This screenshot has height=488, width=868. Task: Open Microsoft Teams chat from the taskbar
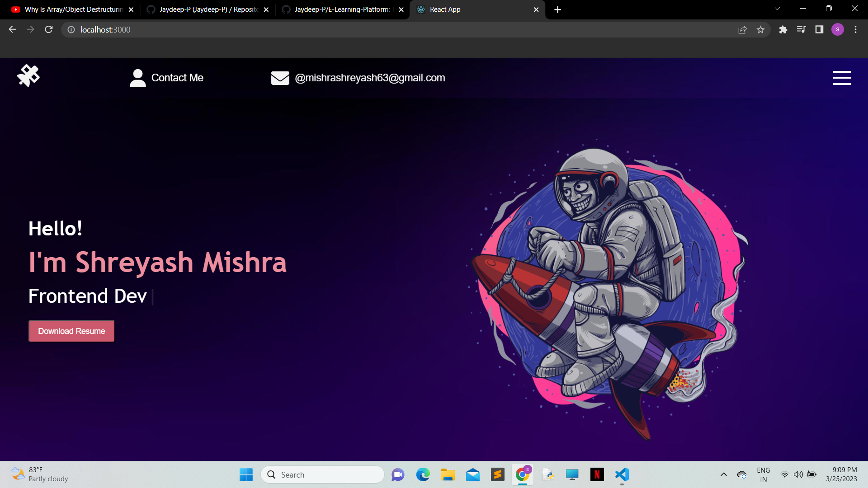click(397, 474)
